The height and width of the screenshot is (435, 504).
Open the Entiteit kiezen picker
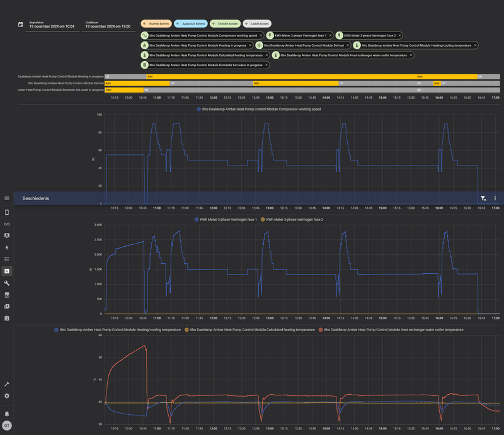point(225,24)
